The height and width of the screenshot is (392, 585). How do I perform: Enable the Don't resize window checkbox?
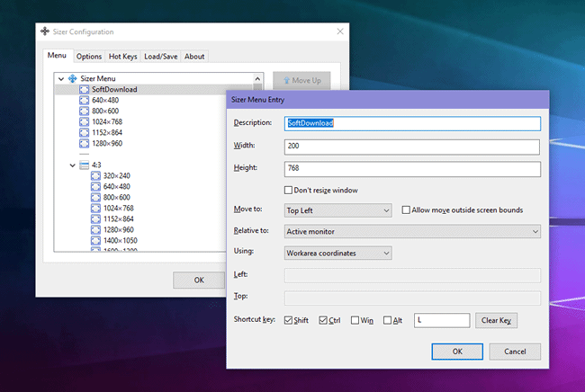(288, 191)
